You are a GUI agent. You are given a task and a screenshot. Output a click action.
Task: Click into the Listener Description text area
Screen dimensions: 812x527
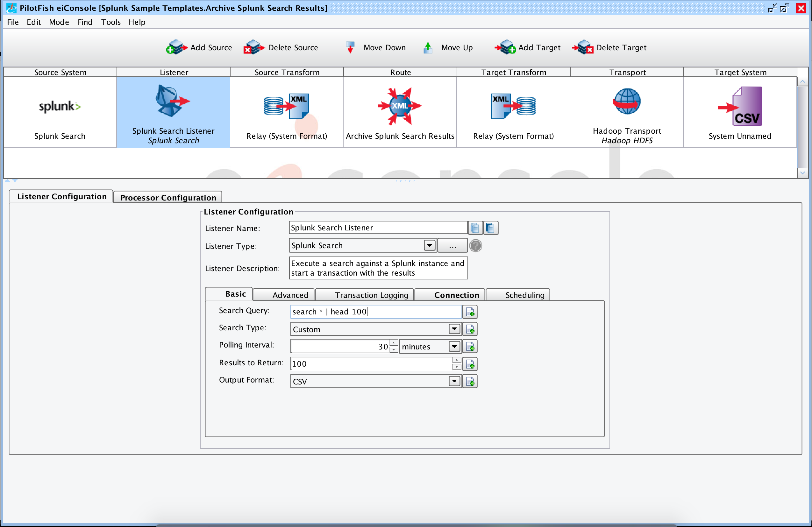pos(378,268)
